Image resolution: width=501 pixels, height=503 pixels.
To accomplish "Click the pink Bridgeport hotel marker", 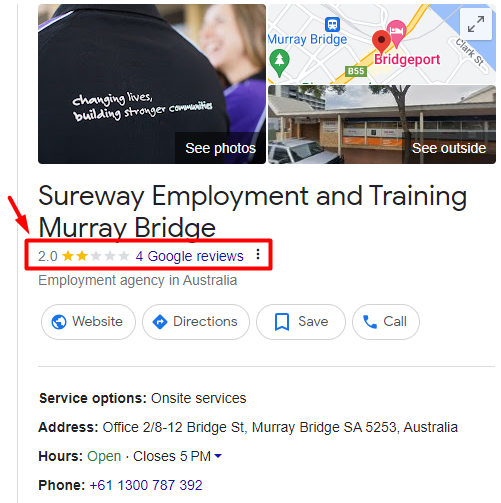I will tap(396, 33).
